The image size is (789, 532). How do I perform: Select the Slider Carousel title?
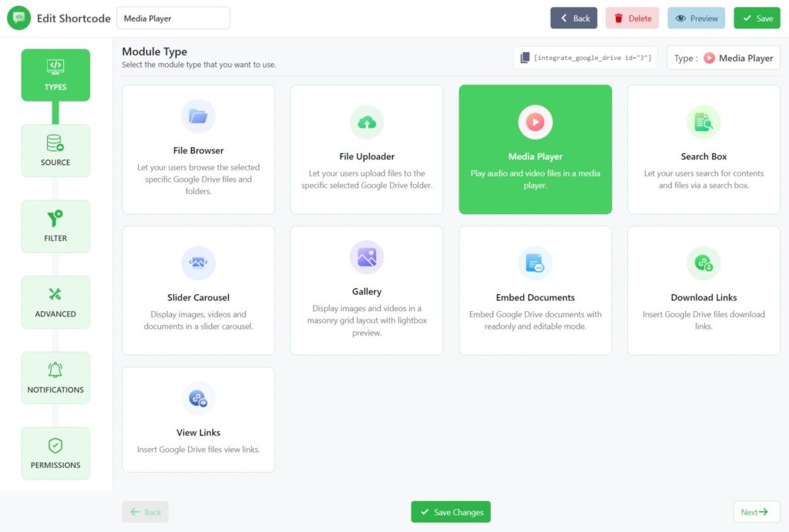[x=198, y=297]
